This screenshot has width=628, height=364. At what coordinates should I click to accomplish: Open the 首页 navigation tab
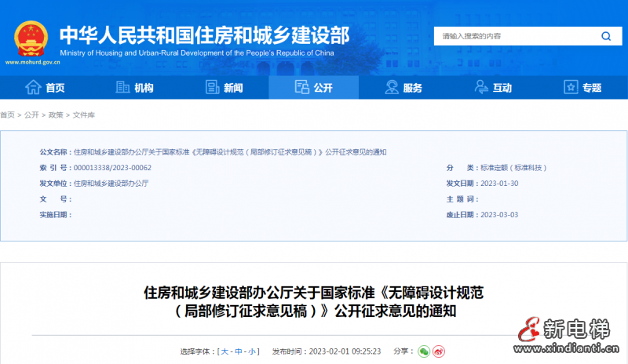coord(45,87)
